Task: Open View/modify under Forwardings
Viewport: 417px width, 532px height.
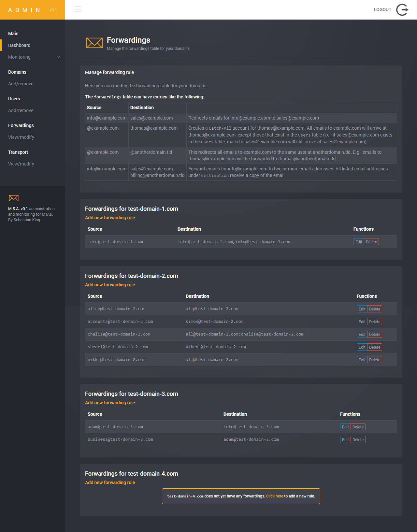Action: pos(21,137)
